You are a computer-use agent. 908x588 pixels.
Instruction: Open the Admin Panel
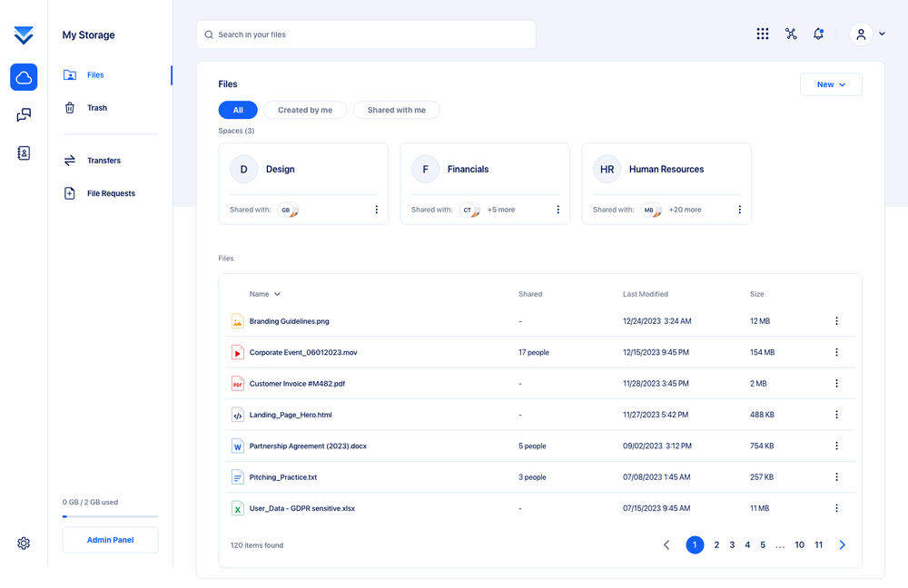(x=110, y=539)
